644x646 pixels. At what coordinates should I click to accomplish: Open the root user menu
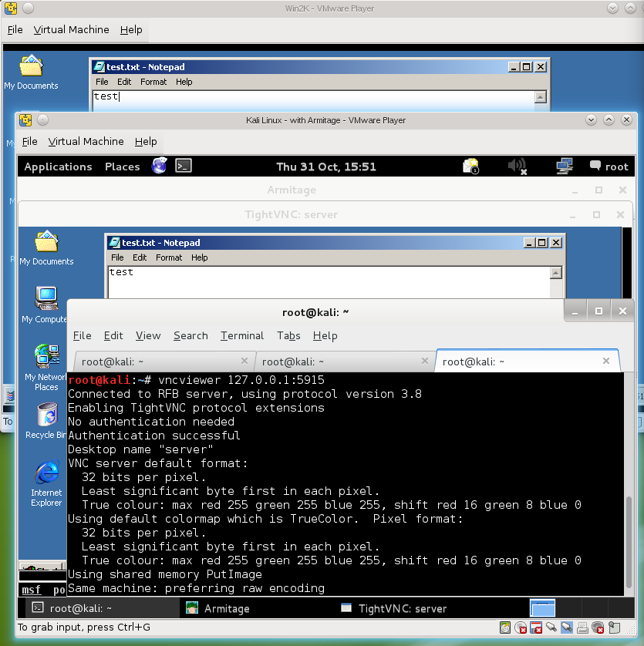click(609, 167)
